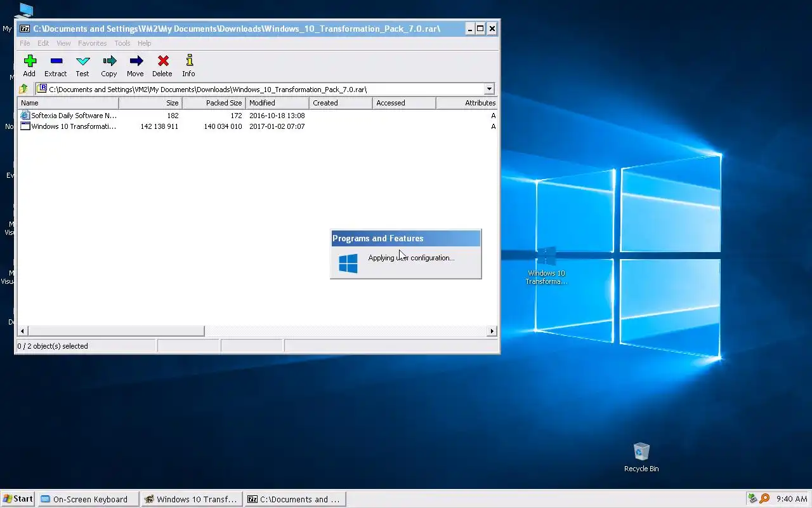The image size is (812, 508).
Task: Open the File menu
Action: pos(25,43)
